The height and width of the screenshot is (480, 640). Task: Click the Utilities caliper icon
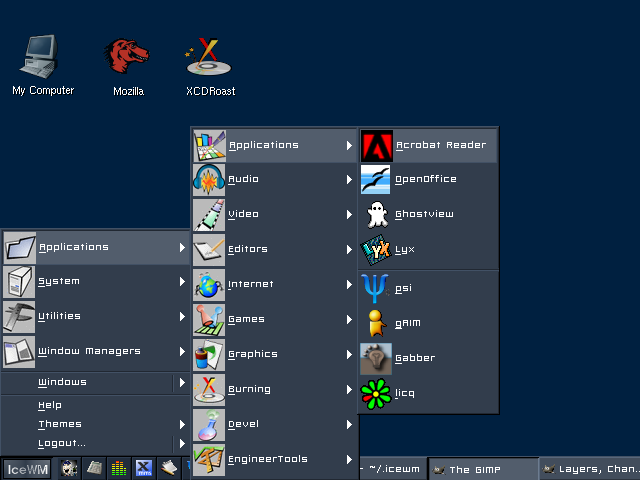[x=19, y=316]
